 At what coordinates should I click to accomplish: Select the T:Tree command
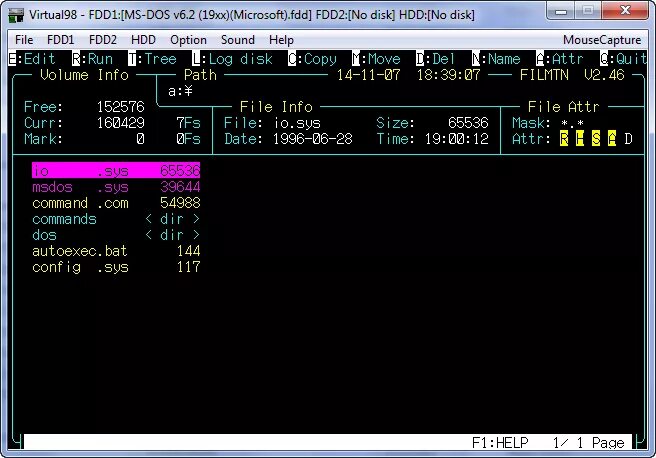(x=152, y=59)
